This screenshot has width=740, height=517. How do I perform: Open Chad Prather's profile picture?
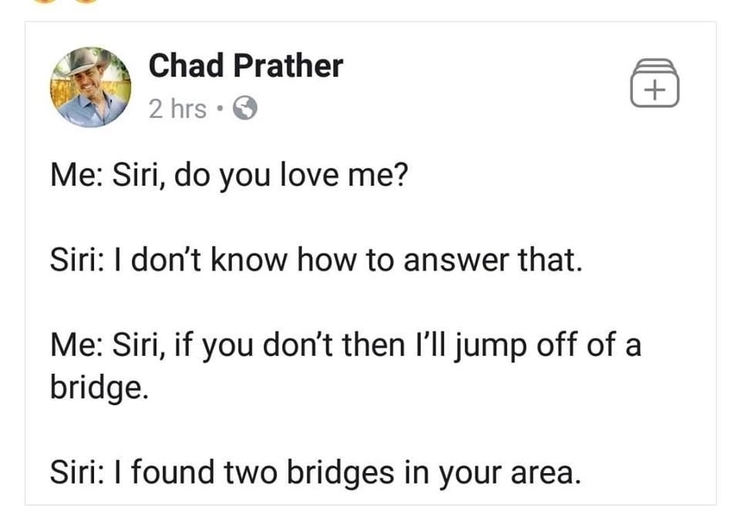tap(91, 87)
